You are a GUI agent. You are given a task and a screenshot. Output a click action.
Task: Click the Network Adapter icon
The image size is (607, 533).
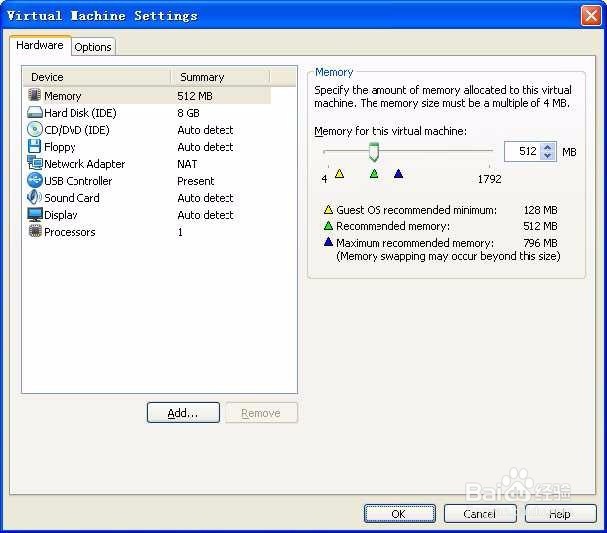coord(35,163)
